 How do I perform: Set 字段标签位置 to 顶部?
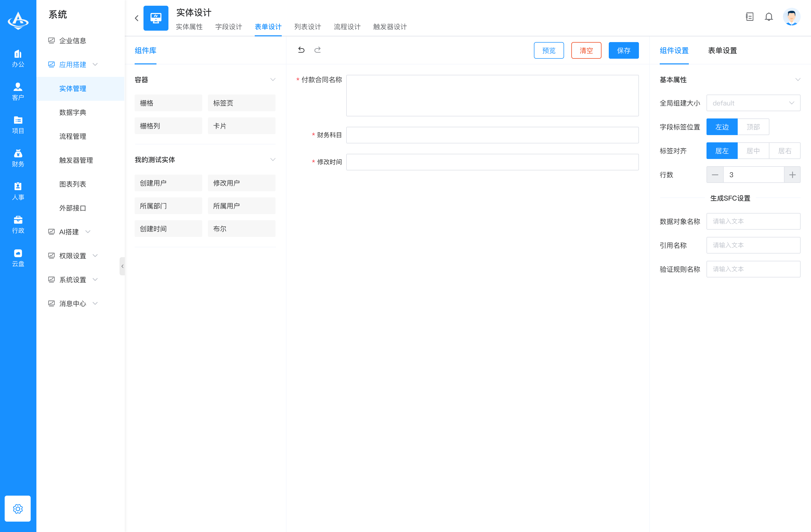(753, 127)
